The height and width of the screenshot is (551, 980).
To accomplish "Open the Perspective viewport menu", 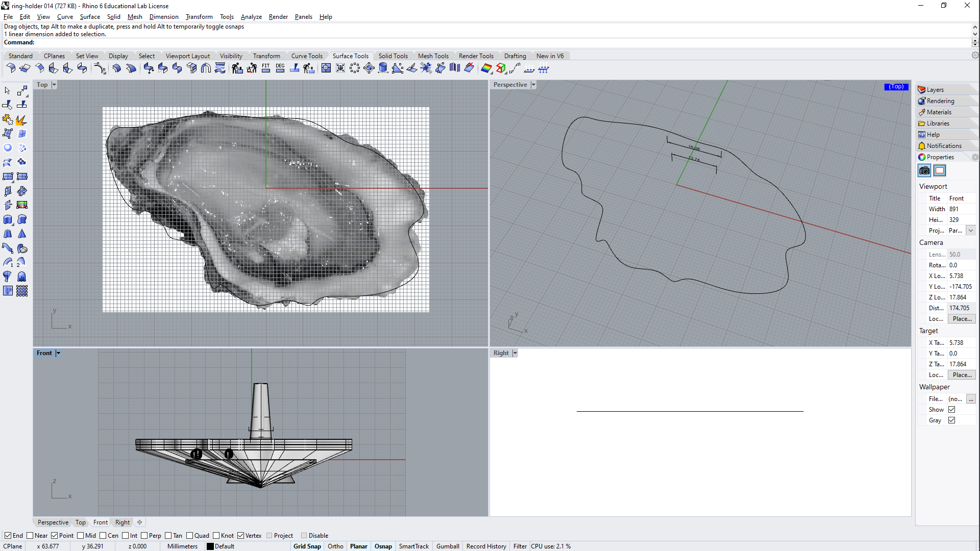I will click(x=533, y=85).
